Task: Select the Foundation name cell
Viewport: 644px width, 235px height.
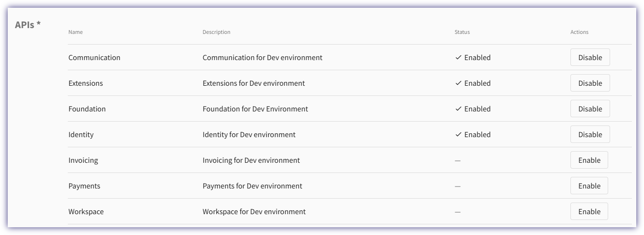Action: 87,109
